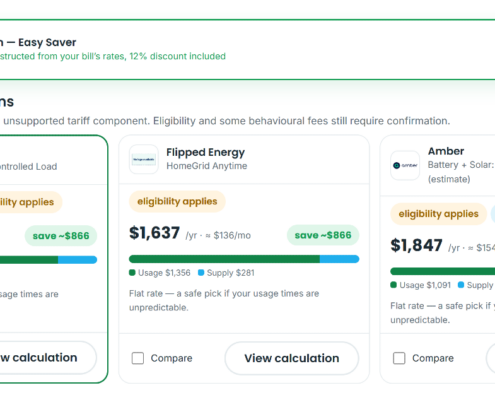Select the Amber plan title
Viewport: 495px width, 400px height.
tap(446, 151)
